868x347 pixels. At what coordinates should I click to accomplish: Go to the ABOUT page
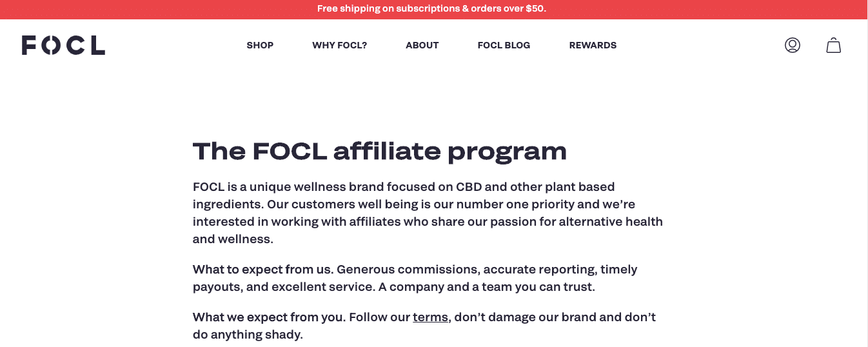pos(422,45)
